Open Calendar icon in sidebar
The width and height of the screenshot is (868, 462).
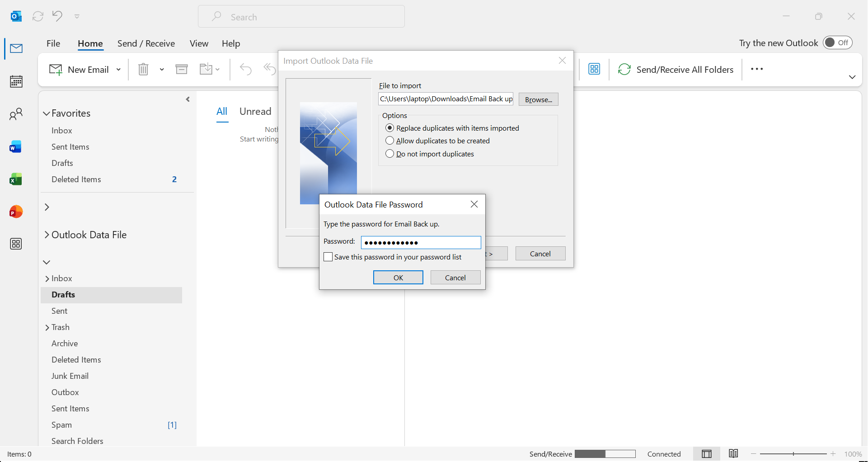[16, 81]
